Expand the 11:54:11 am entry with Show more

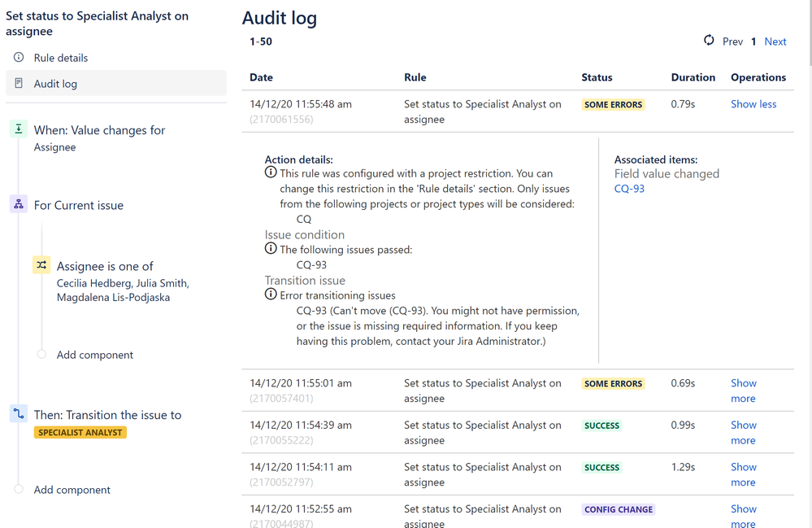pyautogui.click(x=744, y=474)
